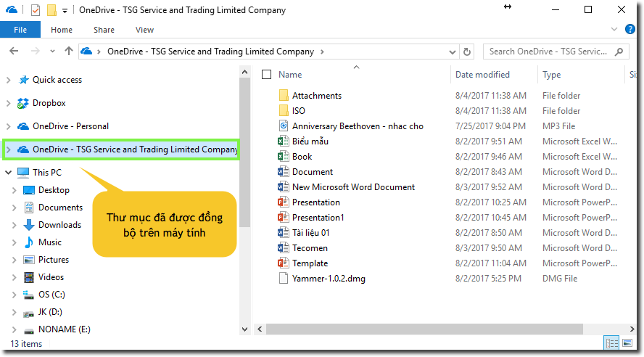Screen dimensions: 644x357
Task: Go up one folder level with Up arrow
Action: click(x=68, y=52)
